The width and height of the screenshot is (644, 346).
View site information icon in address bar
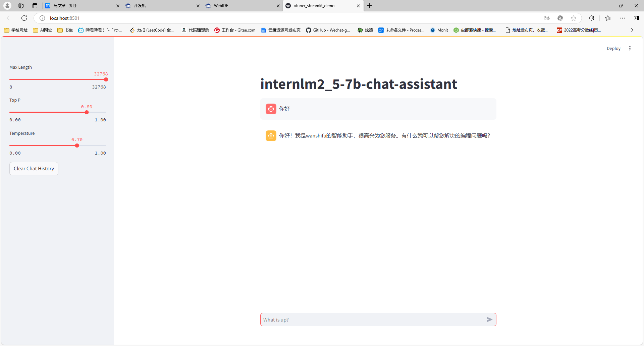(x=42, y=18)
